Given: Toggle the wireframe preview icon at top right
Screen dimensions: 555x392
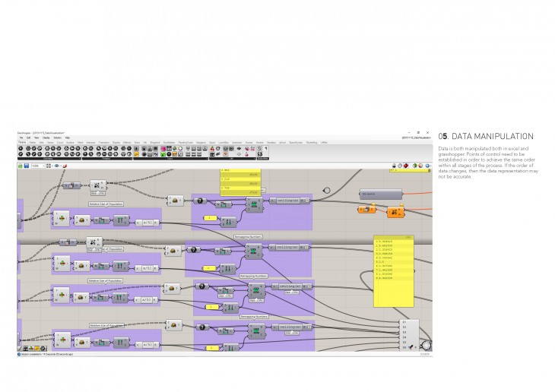Looking at the screenshot, I should pos(401,165).
